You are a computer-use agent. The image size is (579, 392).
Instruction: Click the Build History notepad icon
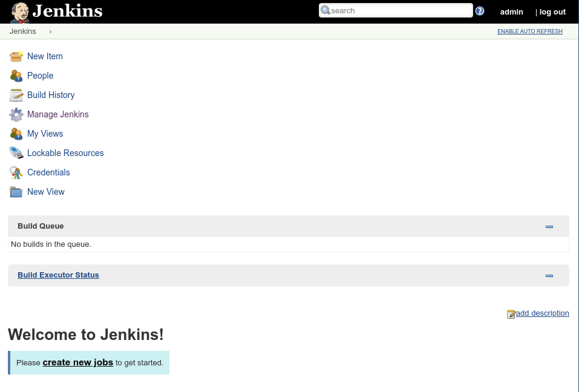16,95
